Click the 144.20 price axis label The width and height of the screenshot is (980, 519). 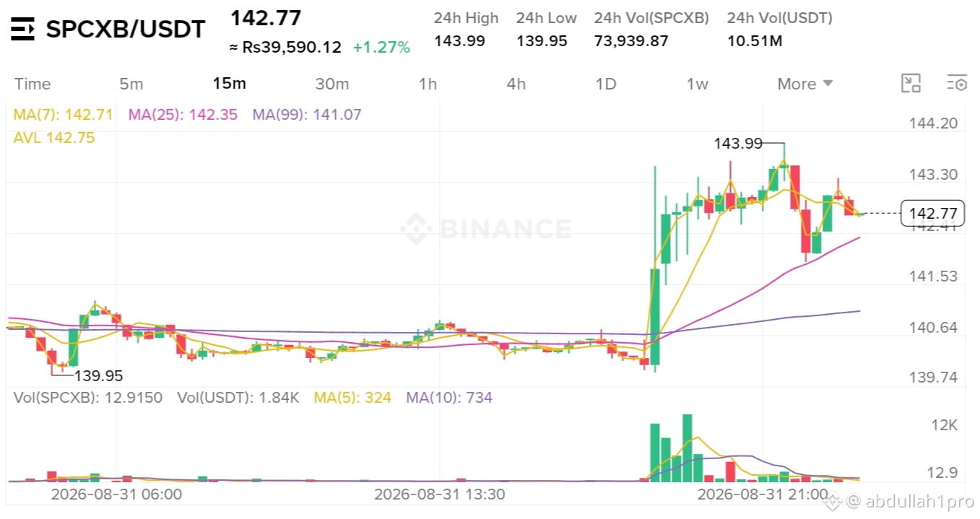click(933, 123)
